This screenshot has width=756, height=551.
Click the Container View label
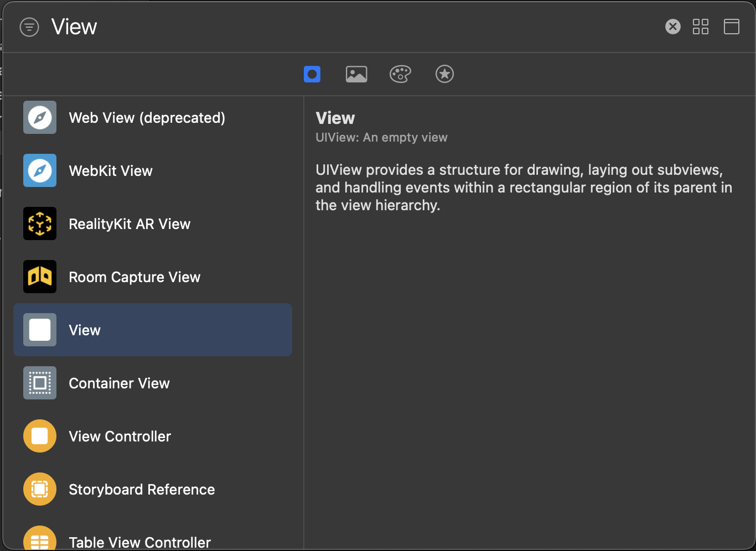click(119, 383)
